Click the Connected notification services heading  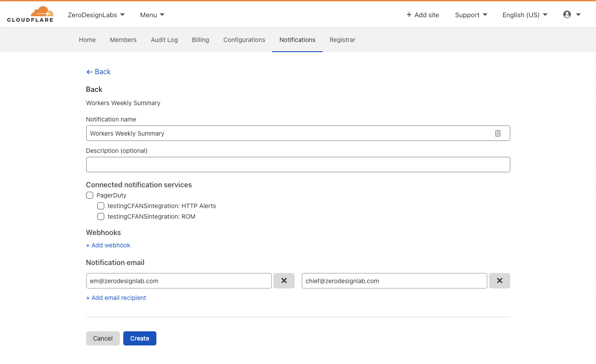pos(139,185)
